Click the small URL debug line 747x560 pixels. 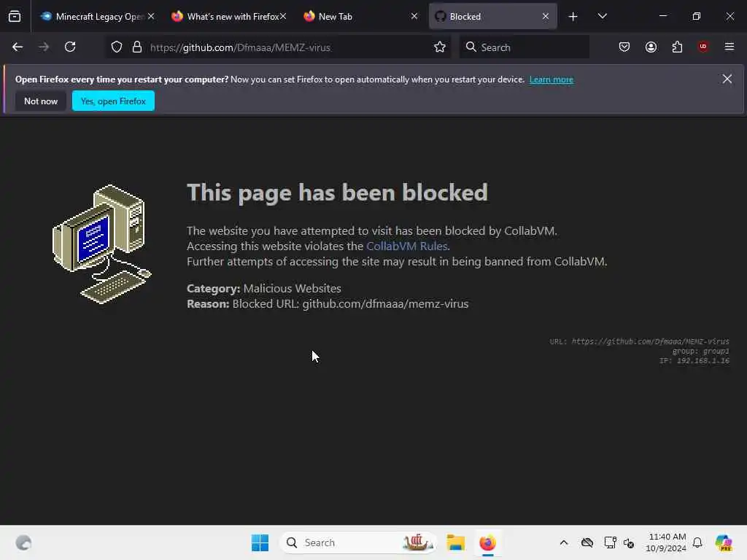[x=639, y=341]
